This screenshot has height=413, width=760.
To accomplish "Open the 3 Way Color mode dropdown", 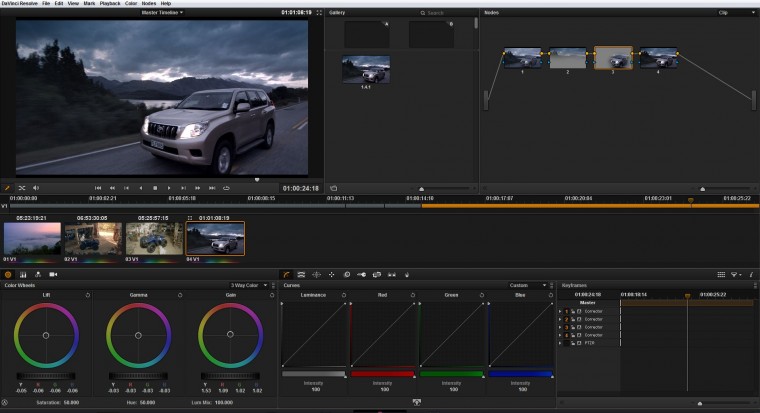I will [x=250, y=285].
